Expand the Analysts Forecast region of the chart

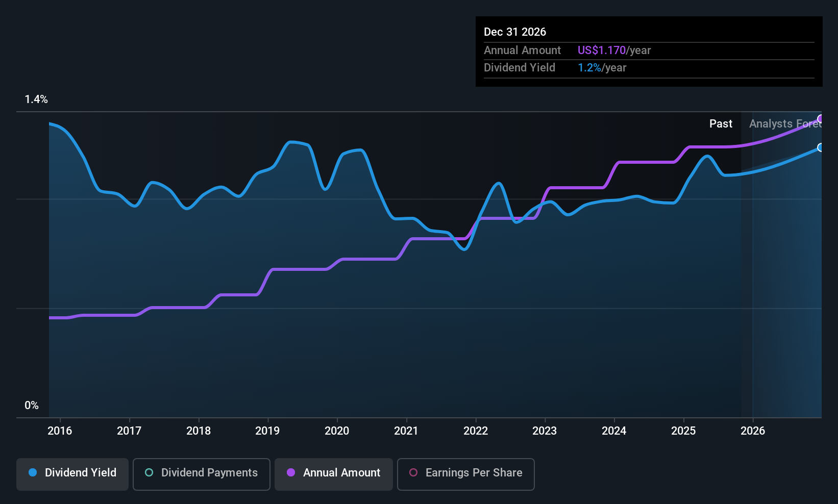point(786,123)
